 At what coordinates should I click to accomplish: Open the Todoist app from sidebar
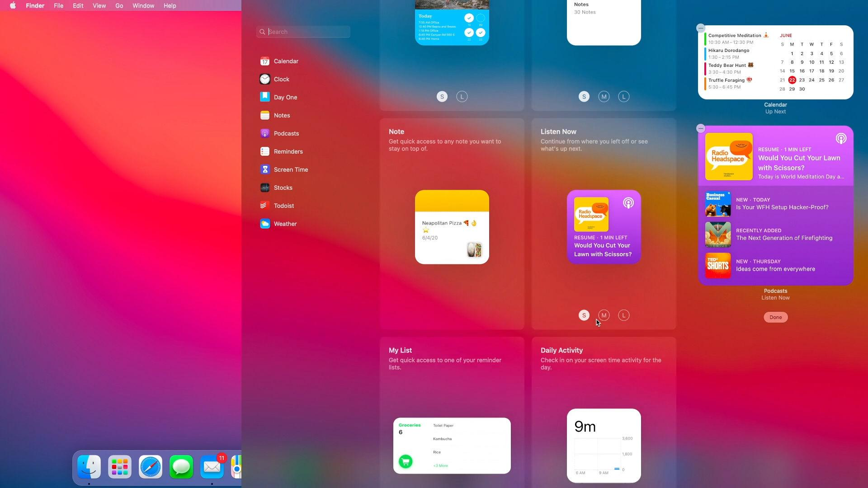pyautogui.click(x=283, y=206)
